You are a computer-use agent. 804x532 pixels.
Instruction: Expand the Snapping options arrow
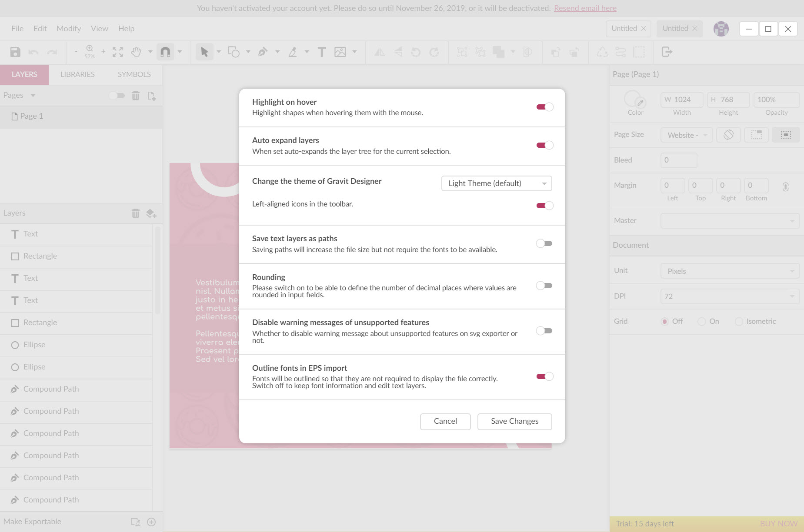(180, 52)
